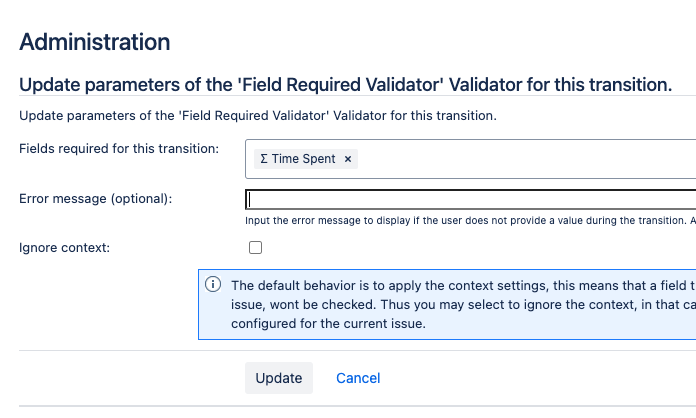Click the 'configured for the current issue' line
The height and width of the screenshot is (418, 696).
pos(328,323)
